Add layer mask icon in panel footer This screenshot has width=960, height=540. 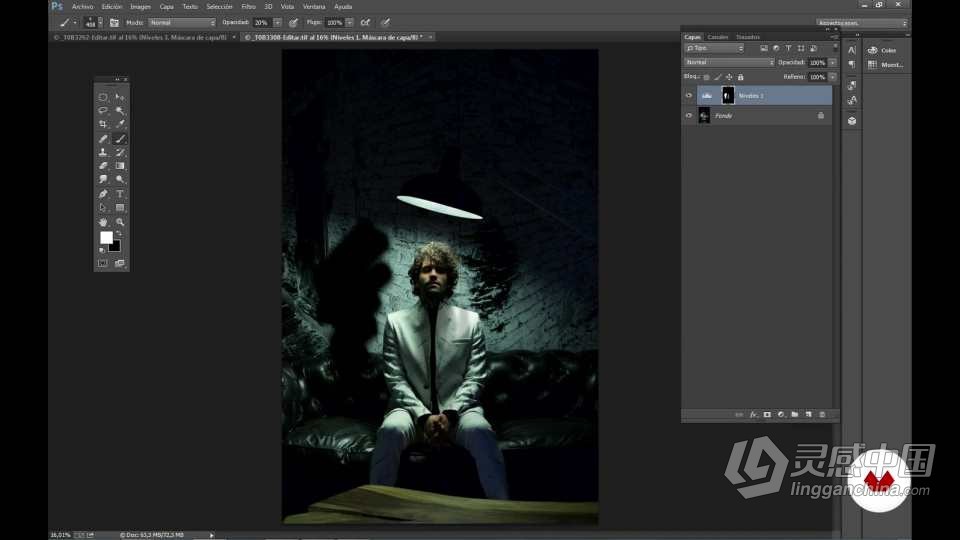coord(767,414)
